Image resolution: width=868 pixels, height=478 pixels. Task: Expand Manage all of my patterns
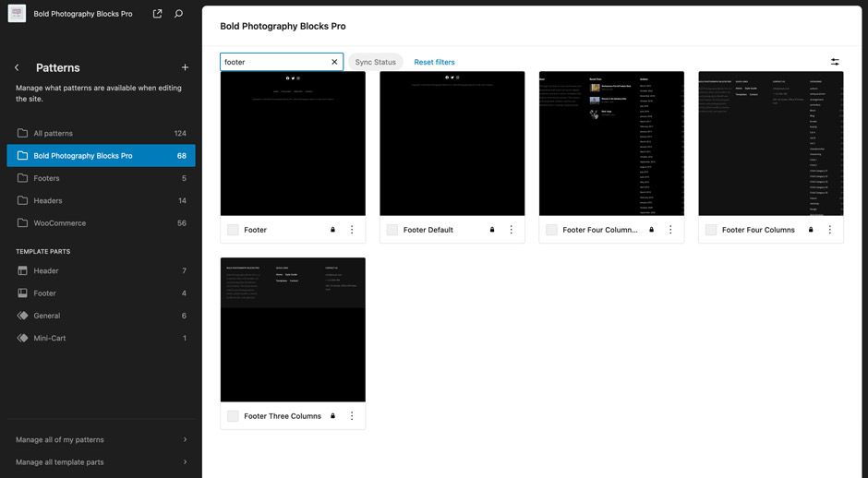click(101, 439)
